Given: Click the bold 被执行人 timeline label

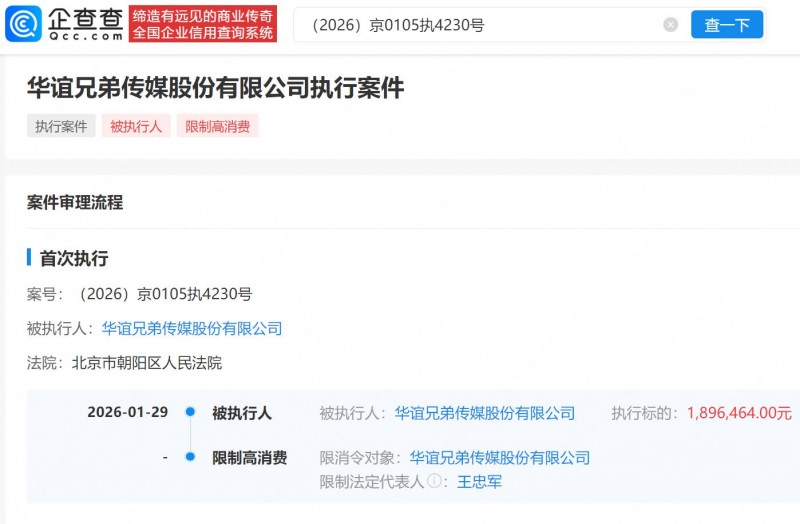Looking at the screenshot, I should point(242,413).
